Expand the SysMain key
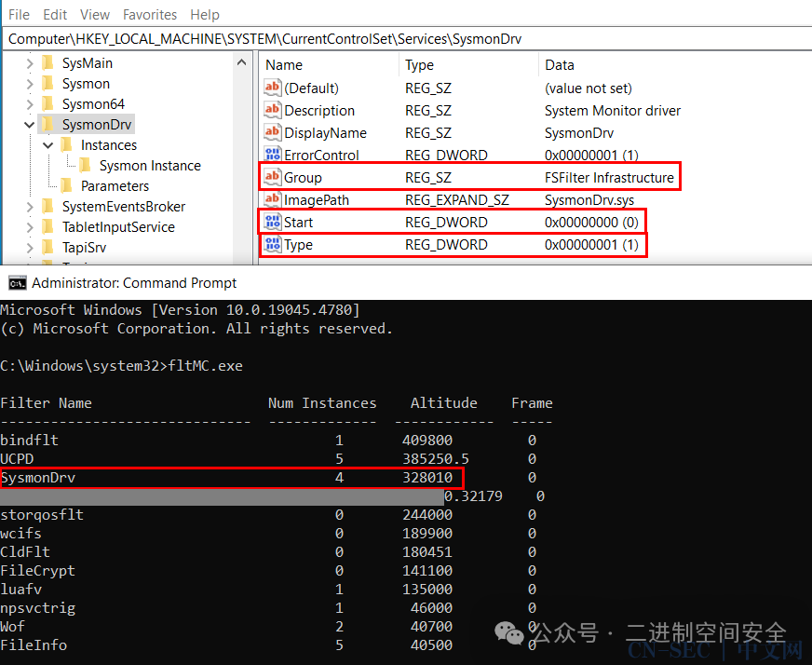This screenshot has height=665, width=812. tap(30, 63)
